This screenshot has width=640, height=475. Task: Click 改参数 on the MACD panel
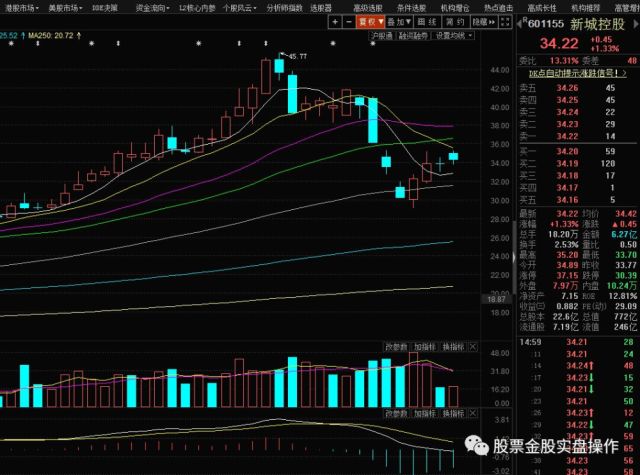(x=396, y=413)
